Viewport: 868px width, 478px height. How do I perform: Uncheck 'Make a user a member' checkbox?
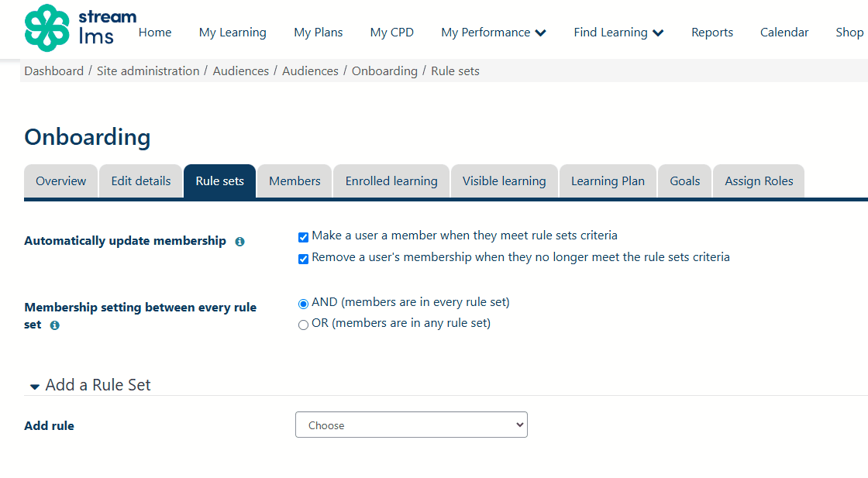tap(303, 237)
